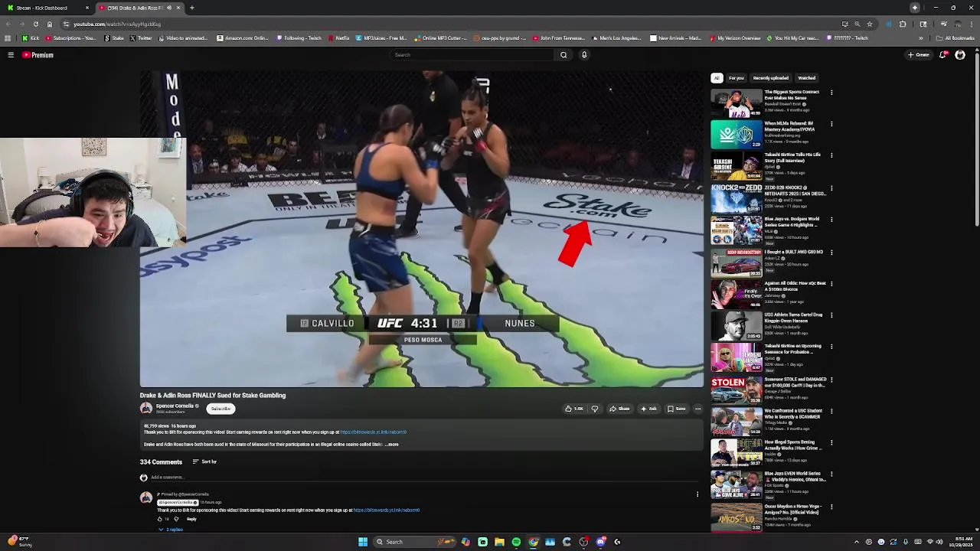The height and width of the screenshot is (551, 980).
Task: Show hidden system tray icons
Action: [857, 542]
